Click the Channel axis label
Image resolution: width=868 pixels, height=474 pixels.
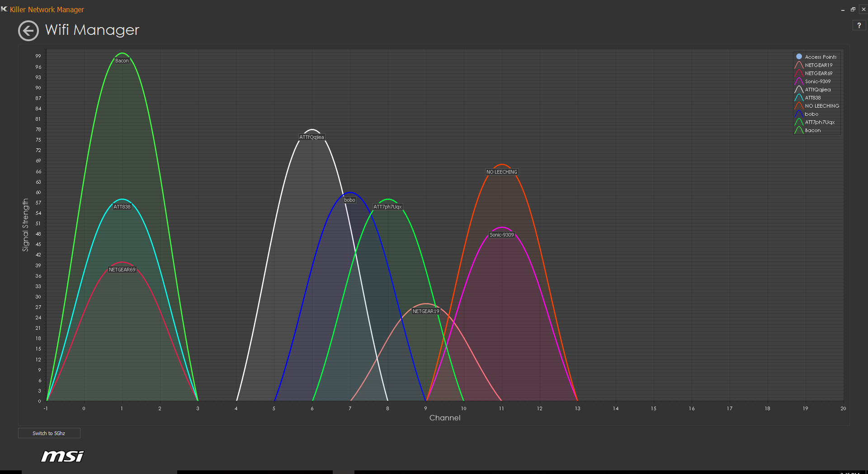coord(445,418)
